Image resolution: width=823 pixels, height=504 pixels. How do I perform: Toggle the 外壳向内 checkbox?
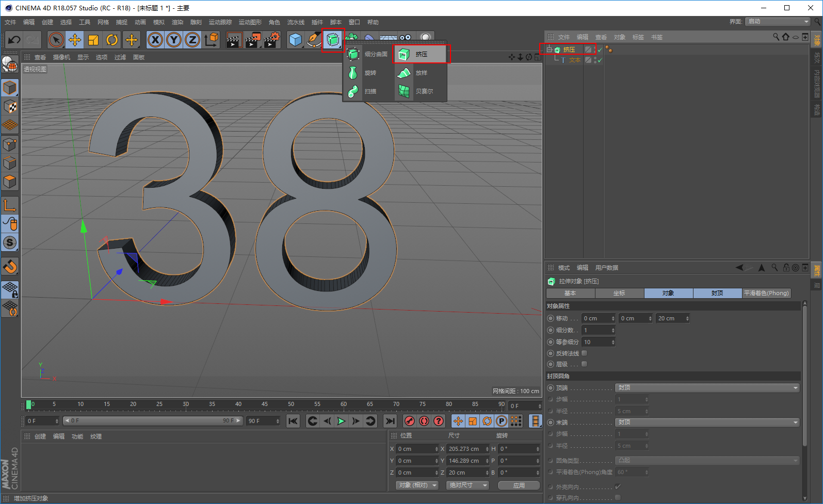(618, 486)
